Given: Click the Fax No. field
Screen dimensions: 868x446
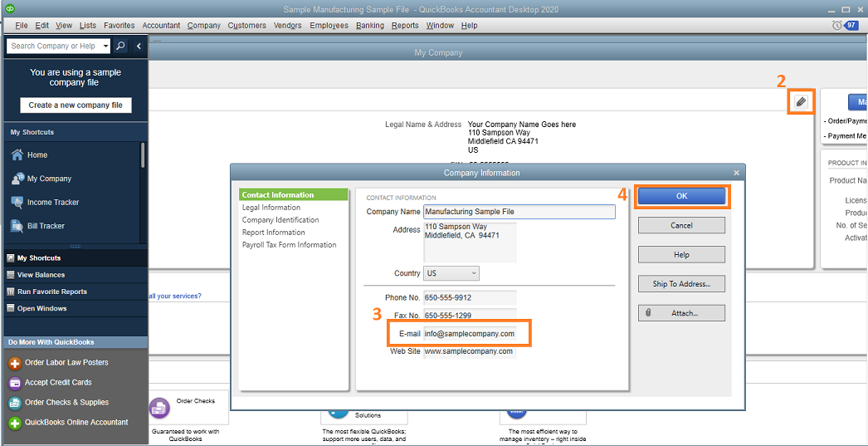Looking at the screenshot, I should 470,316.
